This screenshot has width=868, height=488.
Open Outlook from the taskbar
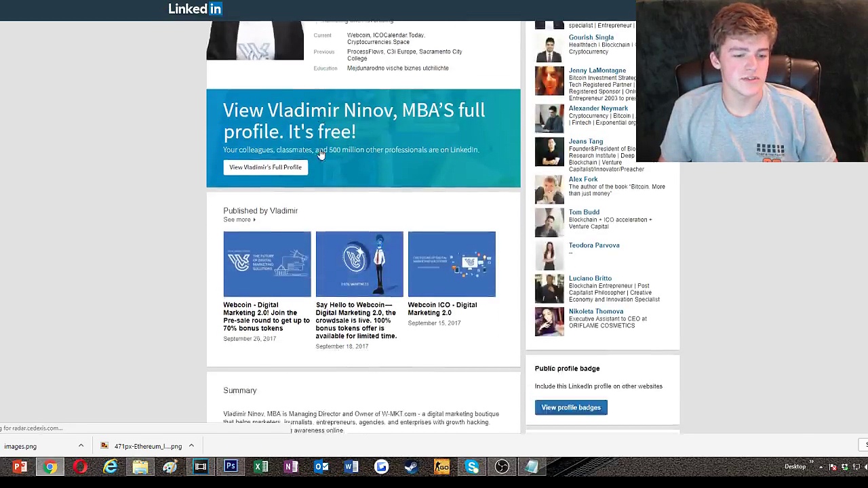pyautogui.click(x=321, y=466)
